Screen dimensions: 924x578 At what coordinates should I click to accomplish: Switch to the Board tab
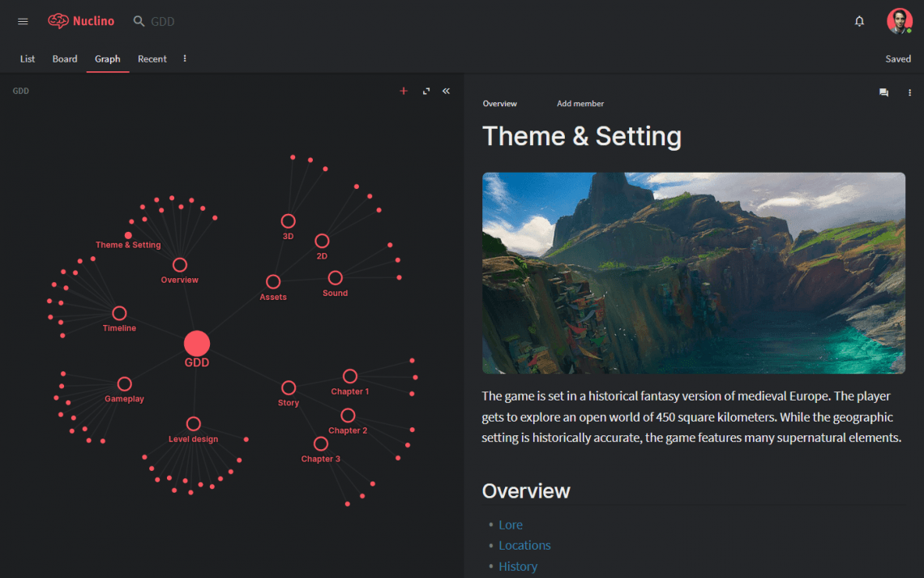click(x=65, y=58)
